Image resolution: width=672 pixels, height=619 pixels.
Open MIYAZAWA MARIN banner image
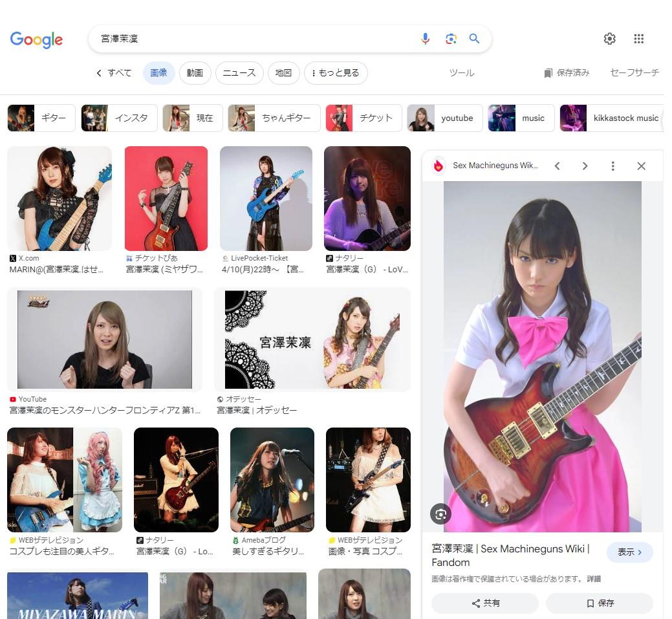coord(78,596)
